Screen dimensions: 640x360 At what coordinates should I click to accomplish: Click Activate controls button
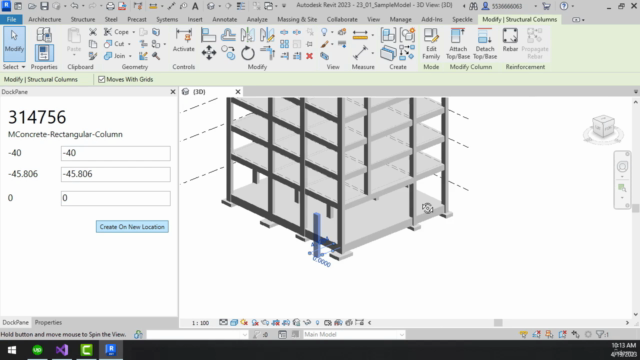click(184, 40)
